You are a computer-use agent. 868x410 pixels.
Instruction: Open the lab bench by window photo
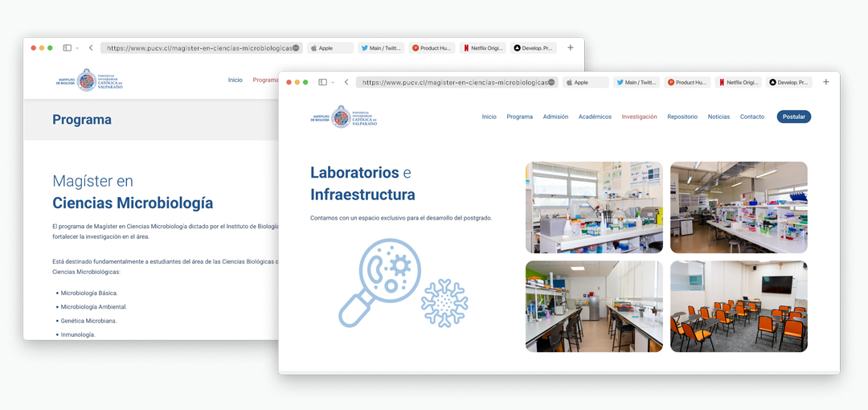coord(594,207)
